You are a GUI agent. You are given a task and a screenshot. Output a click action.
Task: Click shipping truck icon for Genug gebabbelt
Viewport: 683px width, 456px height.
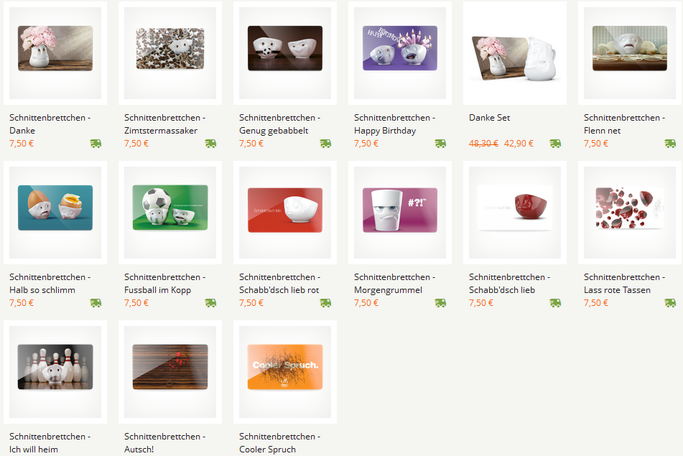pyautogui.click(x=325, y=144)
